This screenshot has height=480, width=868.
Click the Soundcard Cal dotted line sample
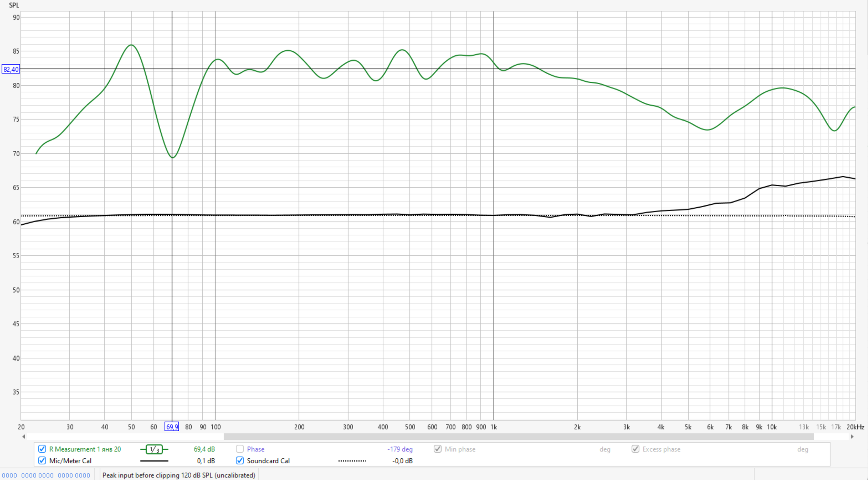tap(352, 461)
